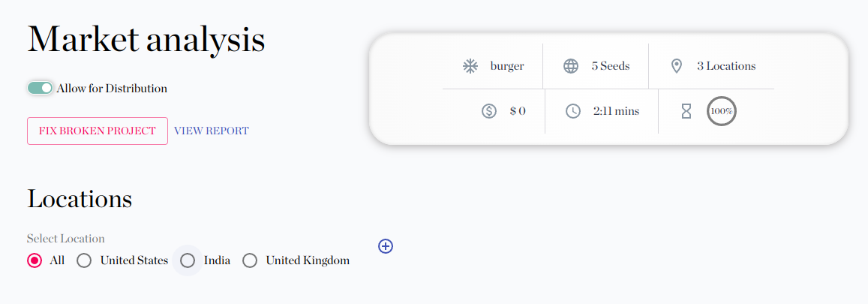Pick the United Kingdom radio option
This screenshot has width=868, height=304.
251,260
